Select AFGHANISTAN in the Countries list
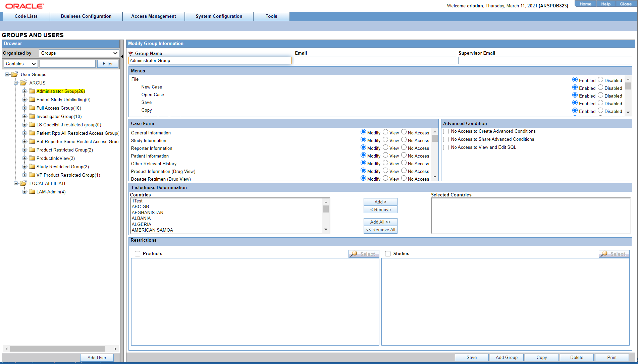This screenshot has width=638, height=364. 148,213
